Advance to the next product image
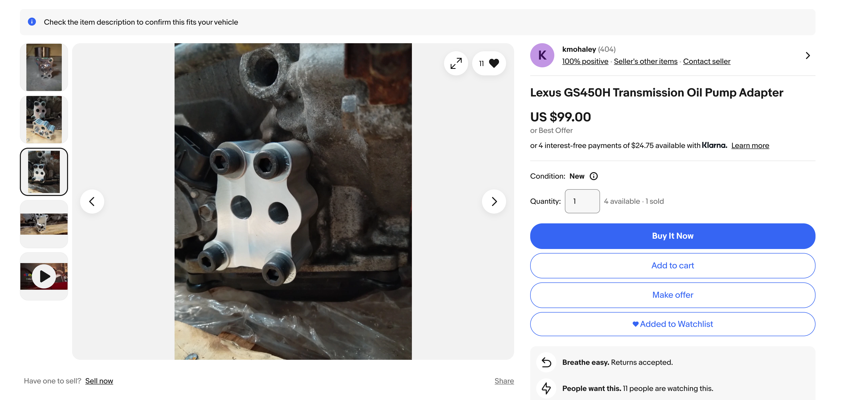Screen dimensions: 868x400 494,202
